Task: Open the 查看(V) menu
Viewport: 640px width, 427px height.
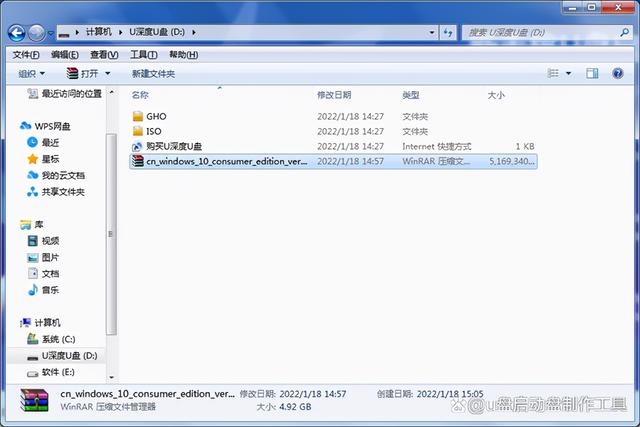Action: click(x=104, y=55)
